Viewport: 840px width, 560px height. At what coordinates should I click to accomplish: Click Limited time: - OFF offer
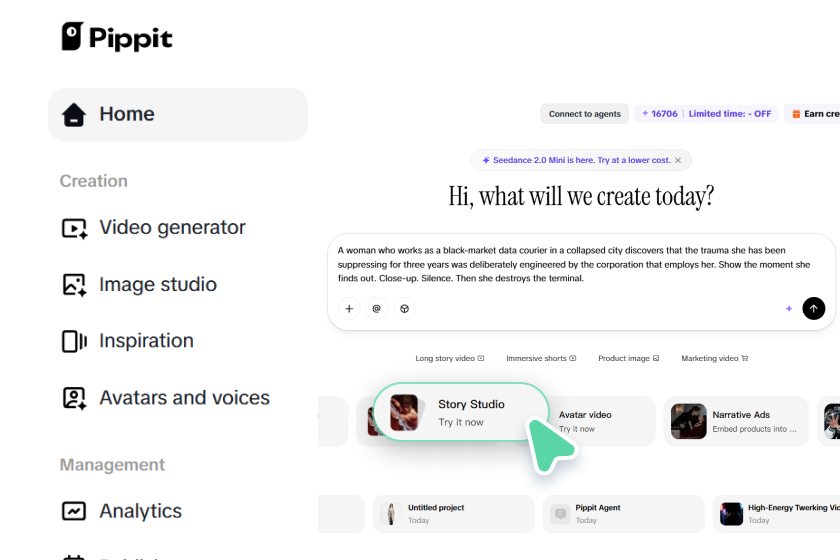pos(730,114)
